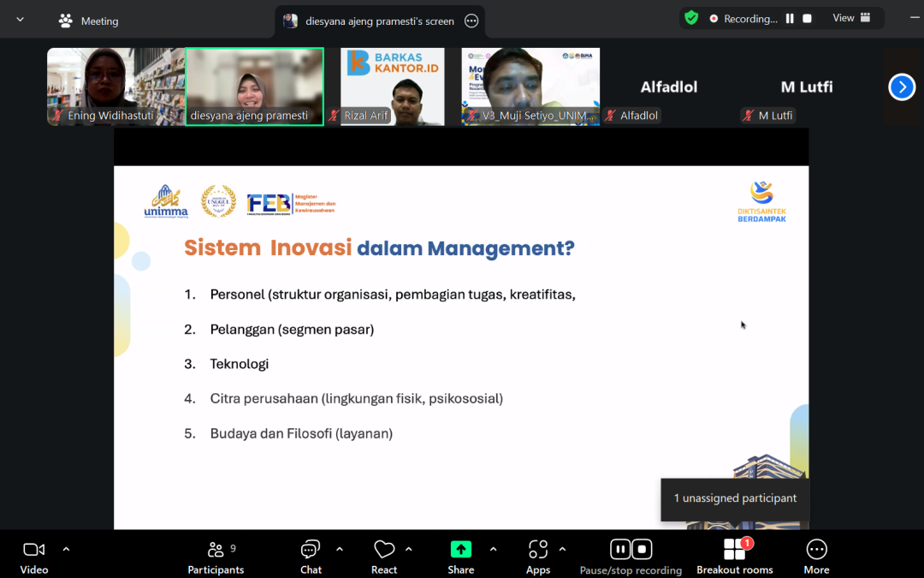
Task: Click the Diktisaintek Berdampak logo
Action: point(761,202)
